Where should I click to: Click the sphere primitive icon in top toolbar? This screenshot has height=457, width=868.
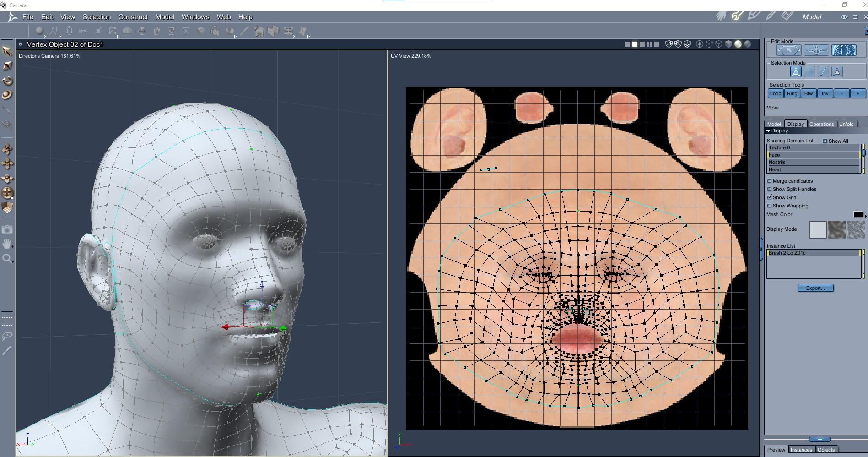39,31
